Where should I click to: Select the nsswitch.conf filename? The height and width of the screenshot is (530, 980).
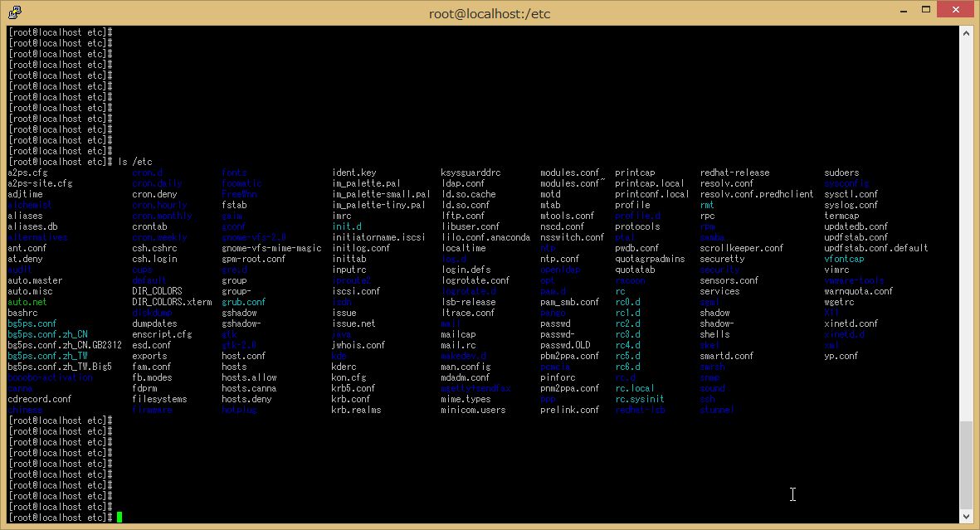click(x=572, y=237)
